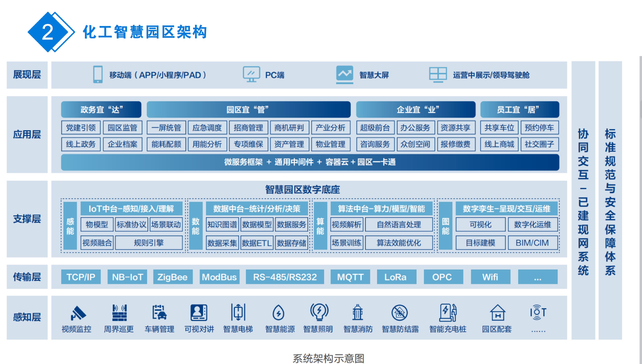Click the 微服务框架 middleware bar
The width and height of the screenshot is (642, 364).
click(310, 162)
